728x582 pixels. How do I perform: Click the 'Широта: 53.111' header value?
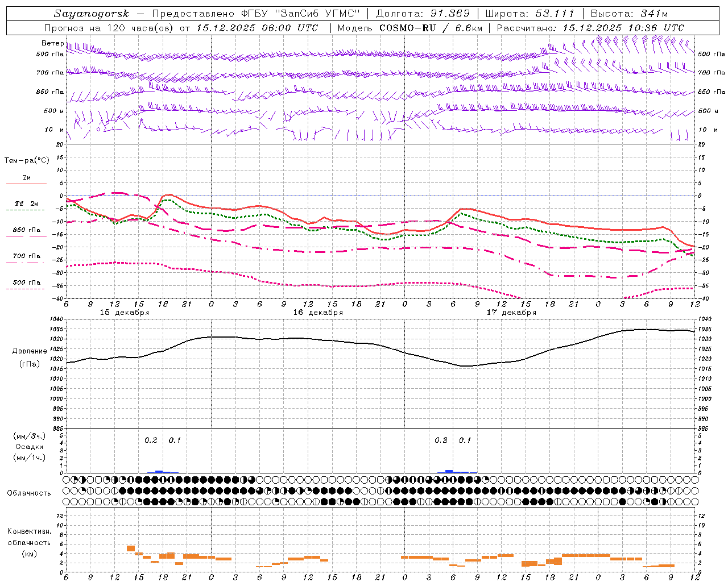click(x=531, y=14)
